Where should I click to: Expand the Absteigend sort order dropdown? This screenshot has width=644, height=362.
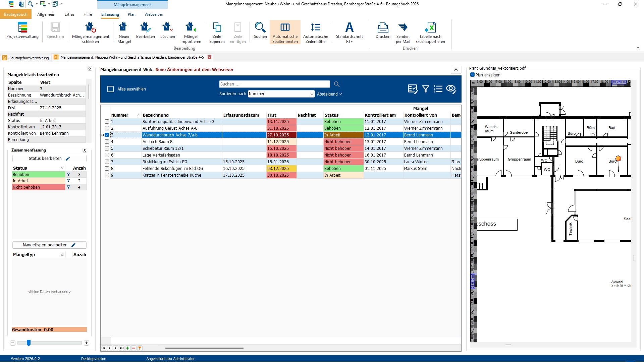(x=329, y=94)
